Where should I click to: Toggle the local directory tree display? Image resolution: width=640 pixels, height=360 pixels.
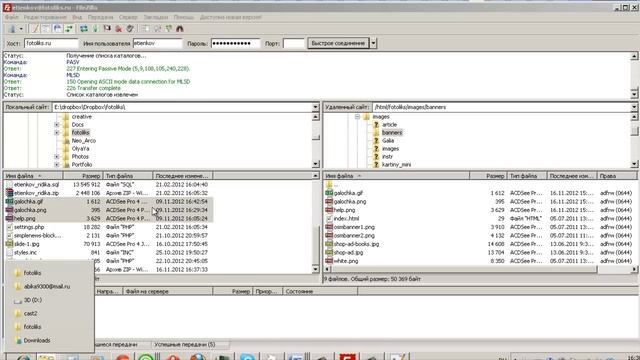tap(46, 29)
